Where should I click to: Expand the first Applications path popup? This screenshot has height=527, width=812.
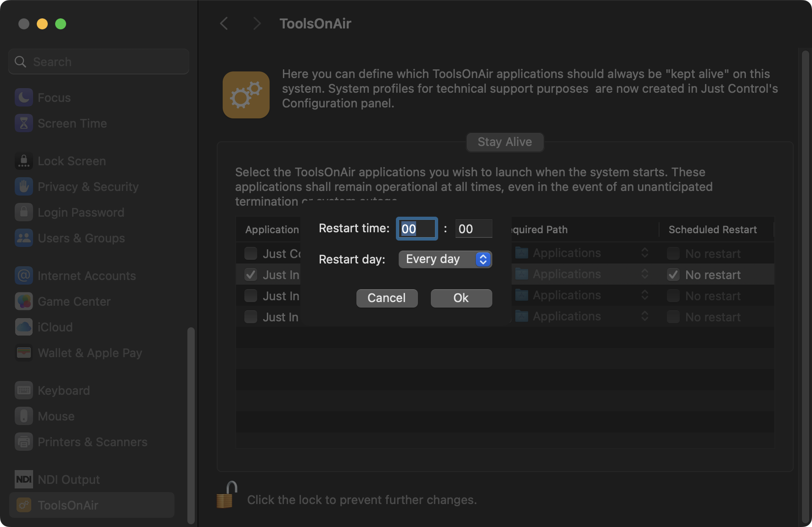581,253
